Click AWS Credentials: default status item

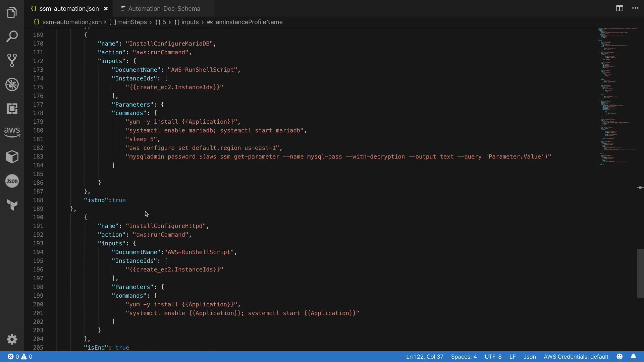[x=576, y=357]
